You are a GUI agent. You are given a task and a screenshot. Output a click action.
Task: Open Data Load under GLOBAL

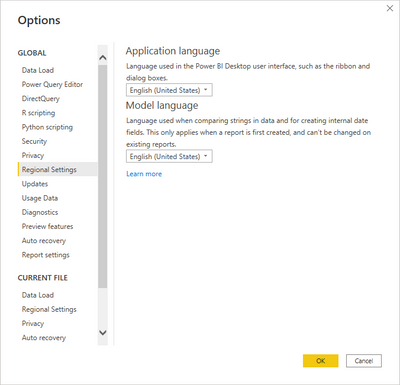38,70
